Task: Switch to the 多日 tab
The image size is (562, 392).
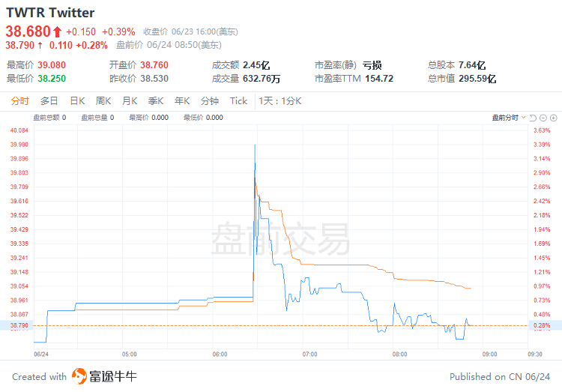Action: 49,101
